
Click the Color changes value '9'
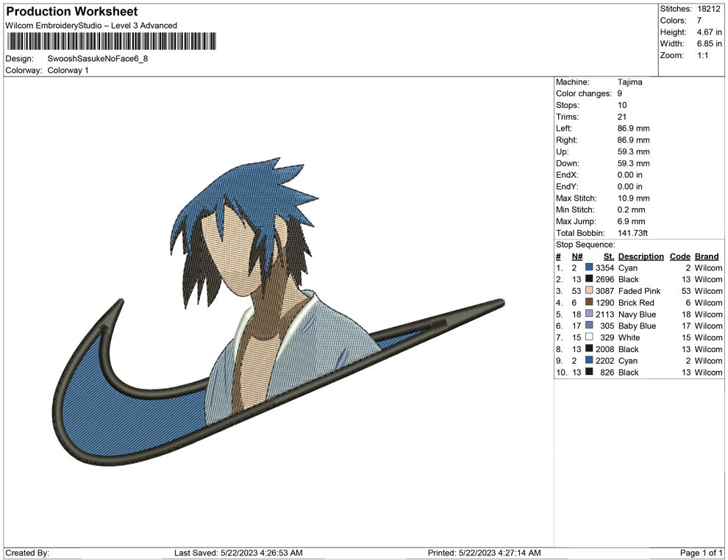tap(619, 94)
